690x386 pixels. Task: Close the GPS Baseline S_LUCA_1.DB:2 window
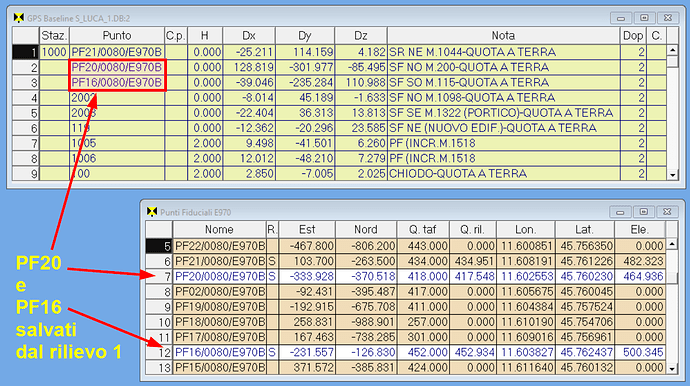668,18
